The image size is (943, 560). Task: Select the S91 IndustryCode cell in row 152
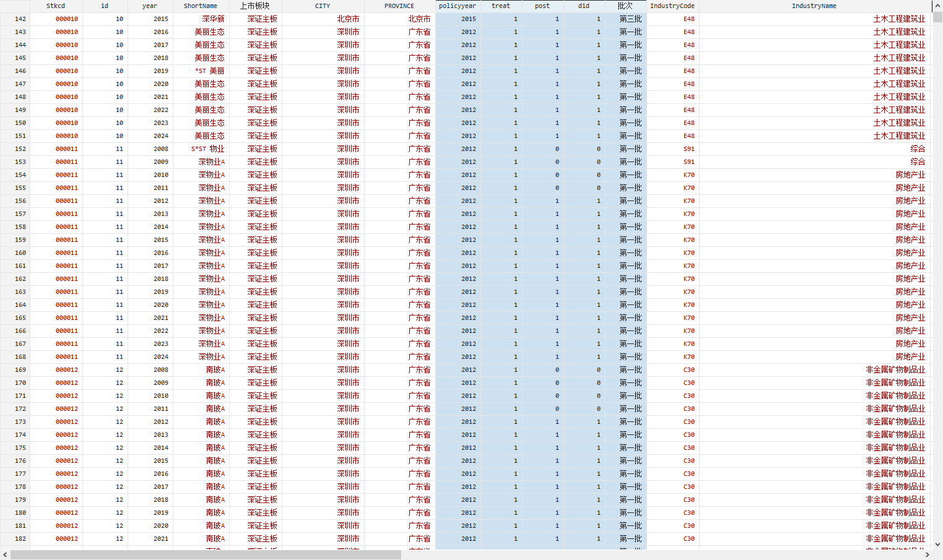point(689,149)
